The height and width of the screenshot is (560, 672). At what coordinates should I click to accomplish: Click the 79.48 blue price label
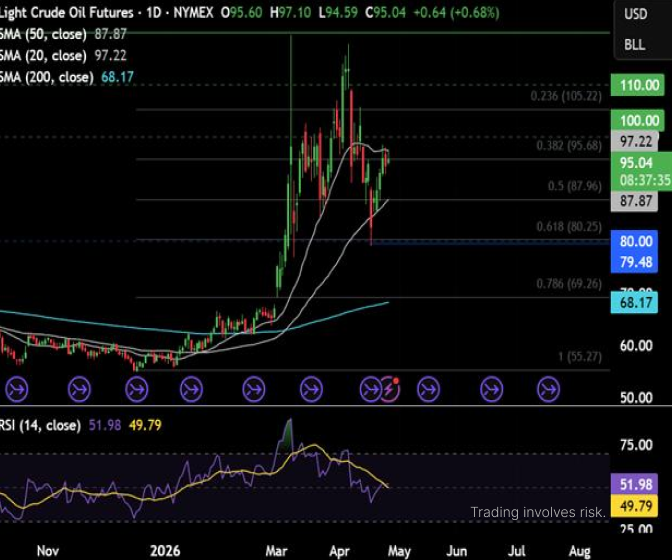click(x=634, y=262)
